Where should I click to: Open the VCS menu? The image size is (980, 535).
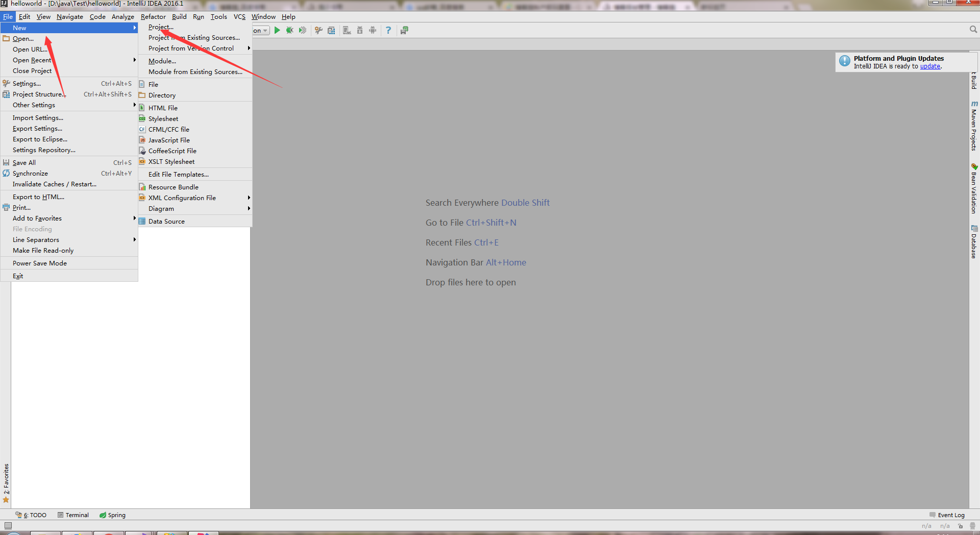tap(239, 17)
